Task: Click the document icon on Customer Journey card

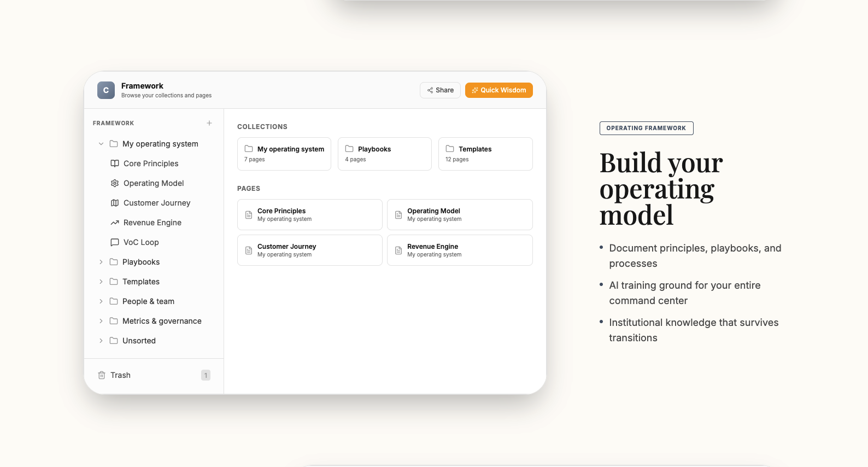Action: pos(249,250)
